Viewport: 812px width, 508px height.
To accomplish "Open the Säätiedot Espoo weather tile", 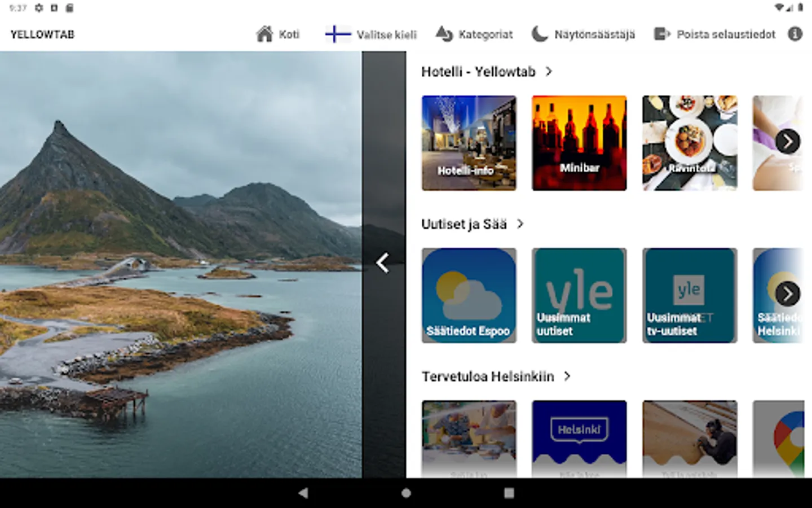I will tap(469, 295).
